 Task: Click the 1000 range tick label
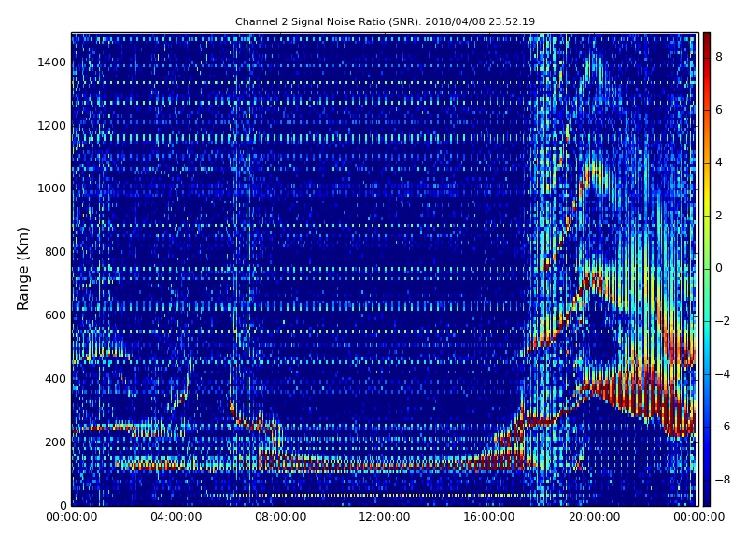[x=52, y=189]
